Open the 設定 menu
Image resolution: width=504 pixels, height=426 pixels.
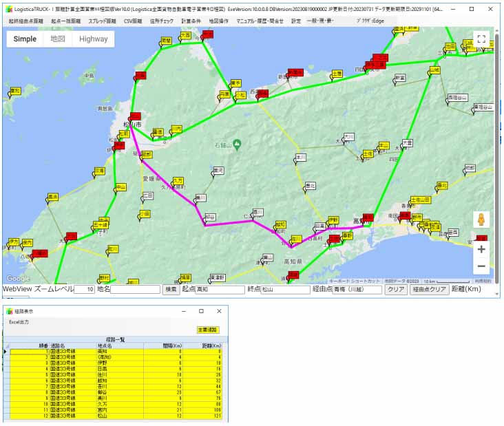coord(296,21)
